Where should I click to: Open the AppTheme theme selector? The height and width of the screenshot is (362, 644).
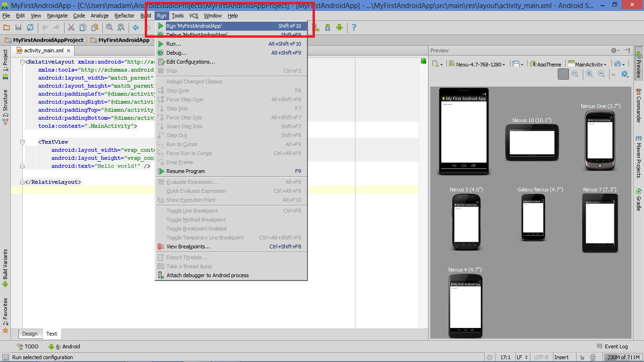tap(546, 64)
